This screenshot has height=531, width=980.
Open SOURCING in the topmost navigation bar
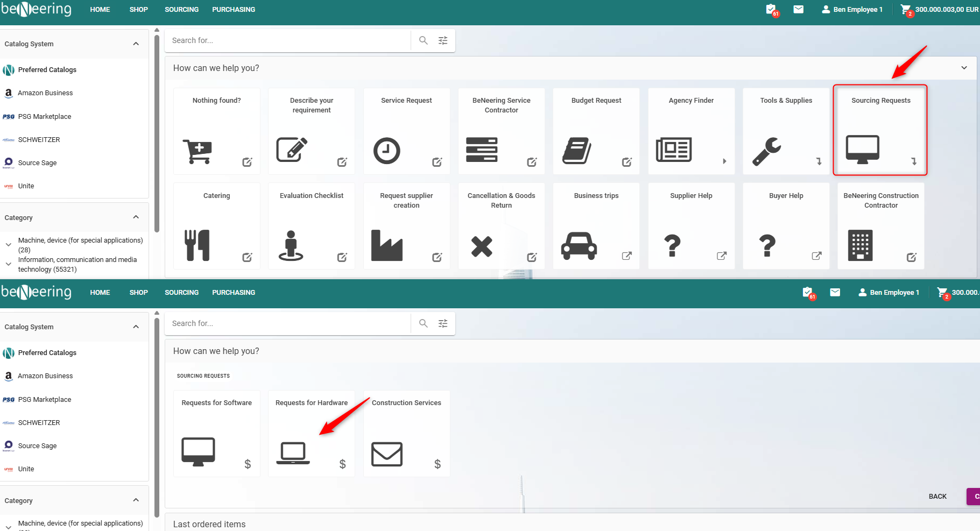(x=181, y=10)
